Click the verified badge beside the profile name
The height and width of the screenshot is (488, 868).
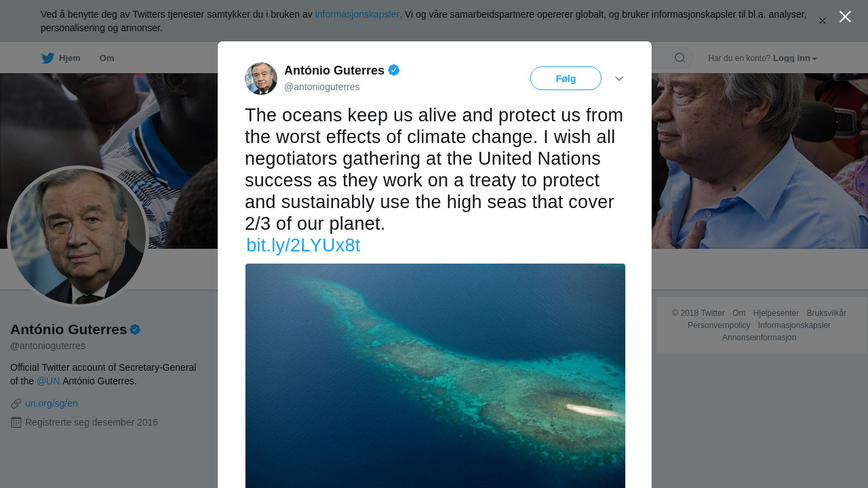click(x=135, y=329)
